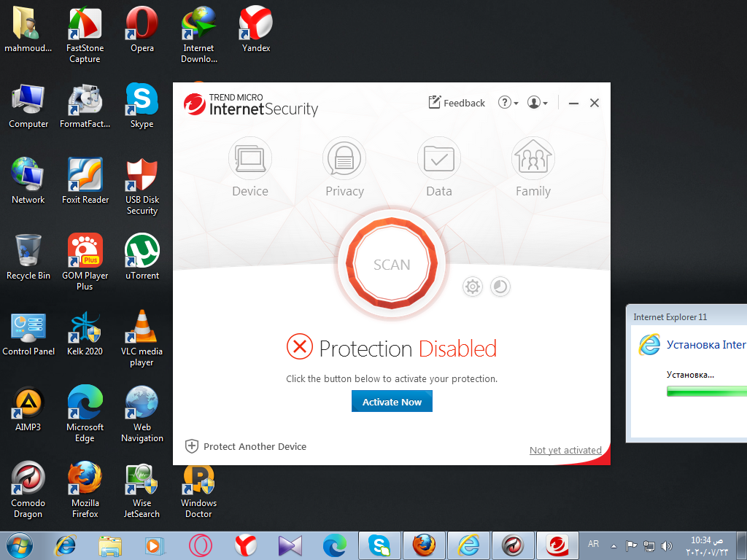Open the Mozilla Firefox desktop shortcut
747x560 pixels.
coord(85,489)
